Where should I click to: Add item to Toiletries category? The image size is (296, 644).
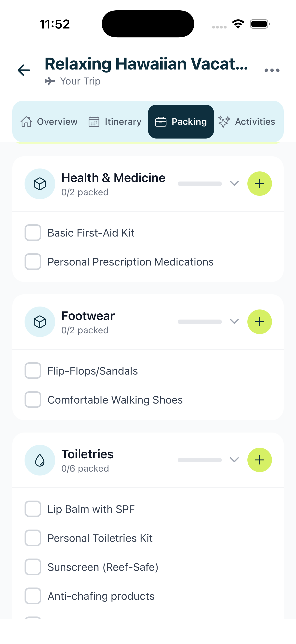tap(259, 460)
